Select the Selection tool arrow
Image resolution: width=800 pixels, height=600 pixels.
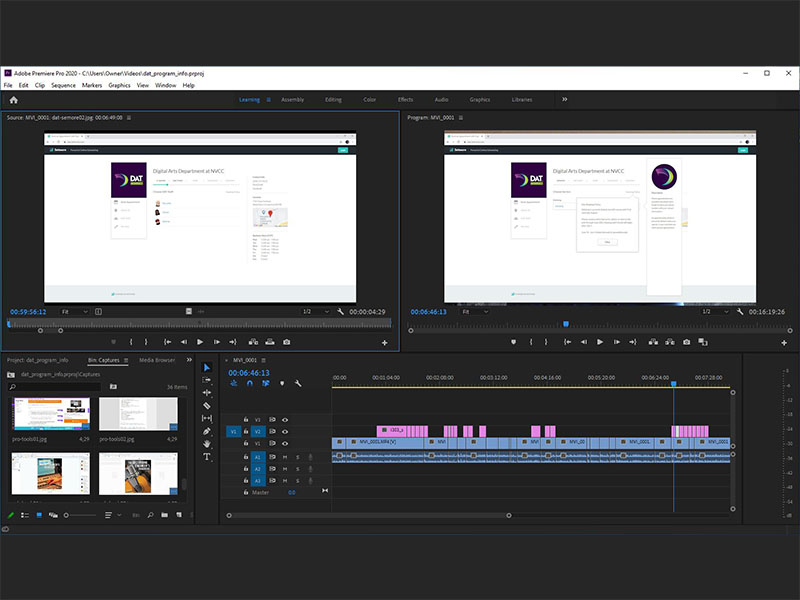point(207,367)
